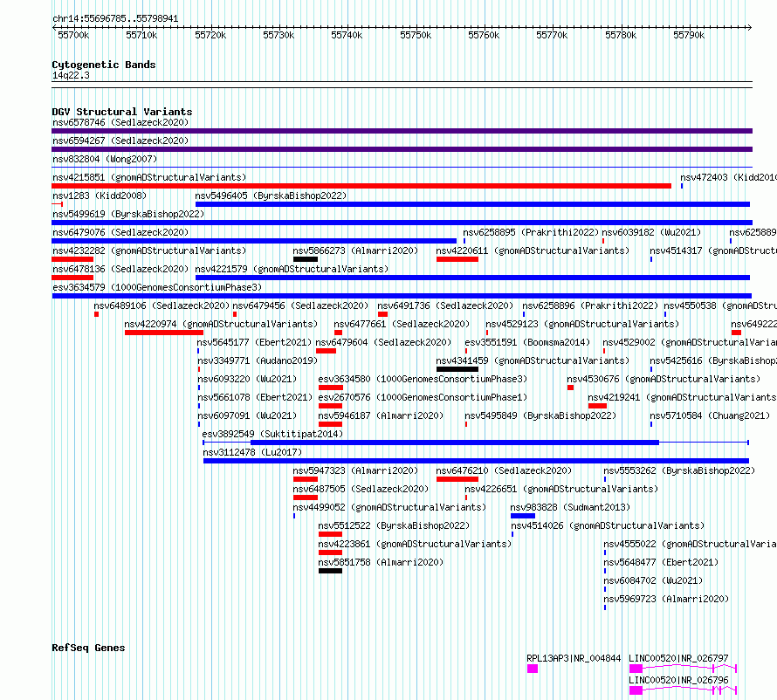
Task: Open the nsv6258896 (Prakrithi2022) label
Action: 590,305
